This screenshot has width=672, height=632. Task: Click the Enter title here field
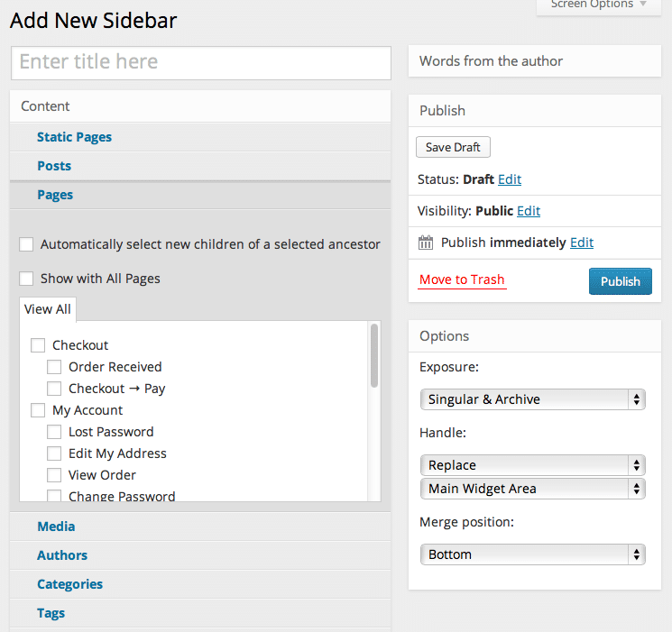pos(201,63)
